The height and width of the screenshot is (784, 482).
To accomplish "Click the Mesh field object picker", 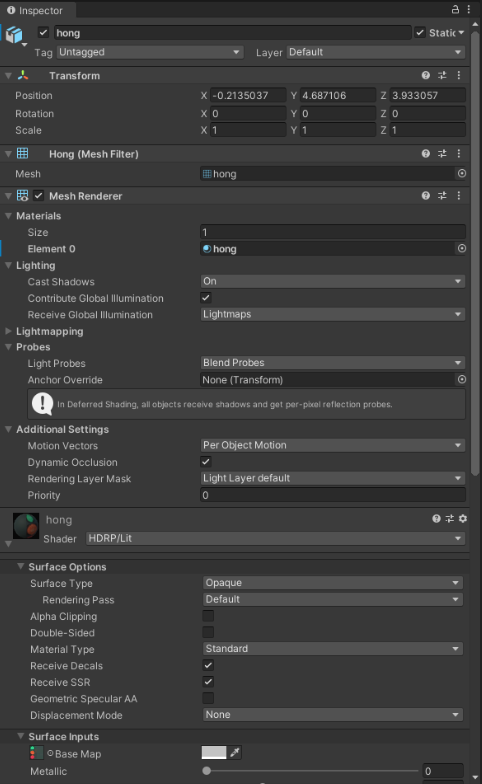I will [462, 174].
